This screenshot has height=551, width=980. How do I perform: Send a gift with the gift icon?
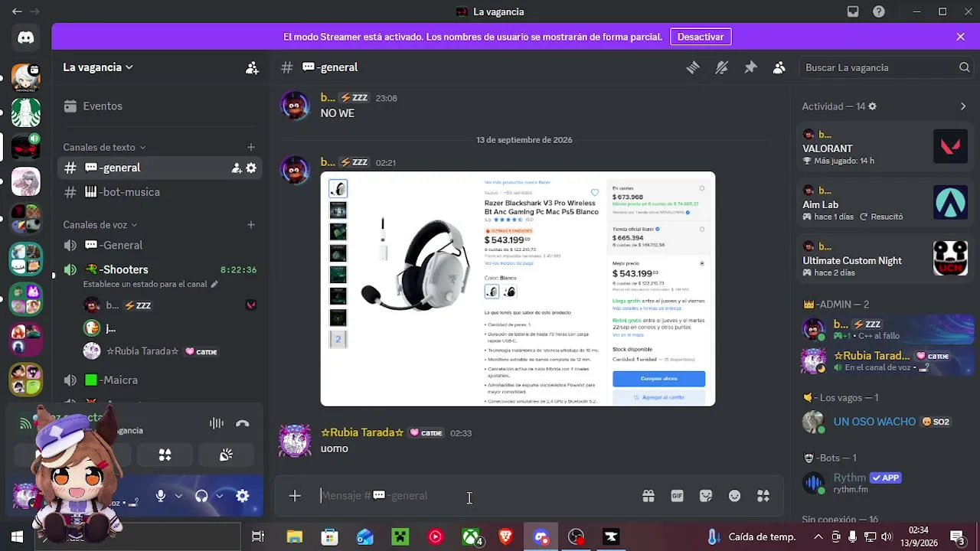coord(648,496)
